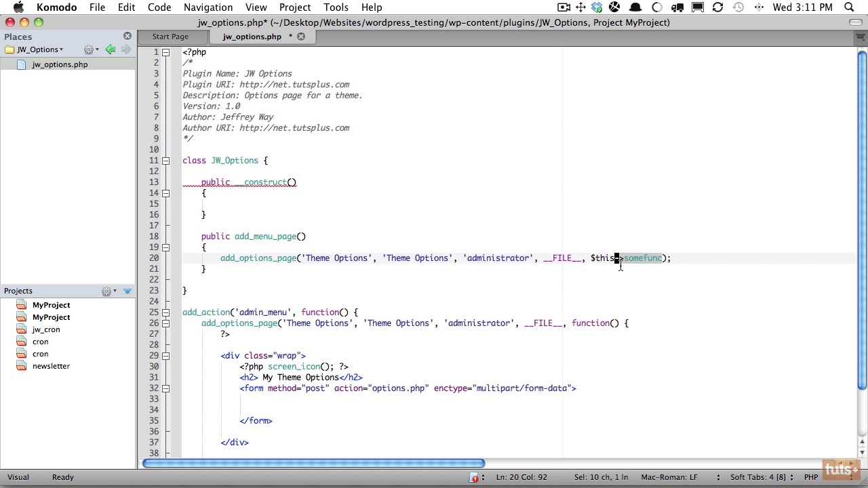Open the Projects panel gear menu

click(108, 291)
